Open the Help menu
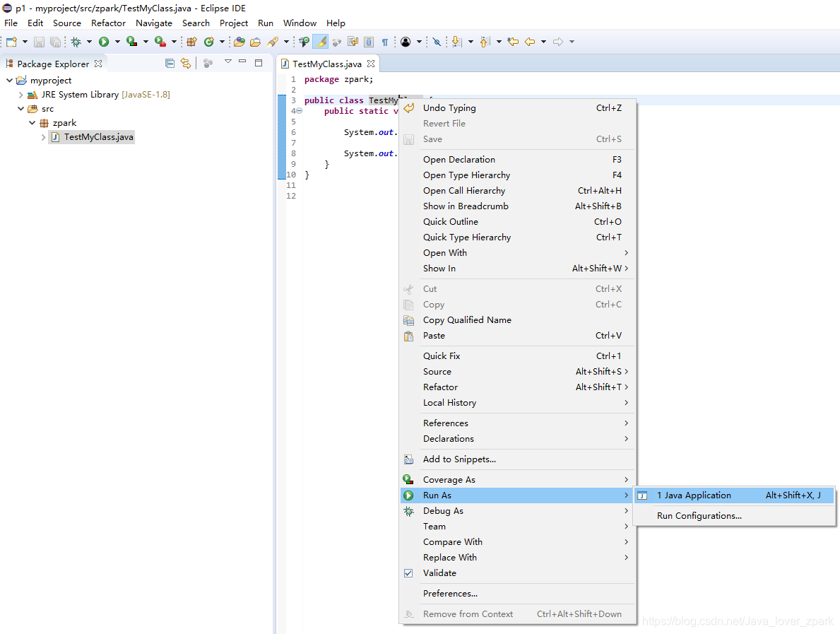This screenshot has width=840, height=634. pyautogui.click(x=336, y=23)
